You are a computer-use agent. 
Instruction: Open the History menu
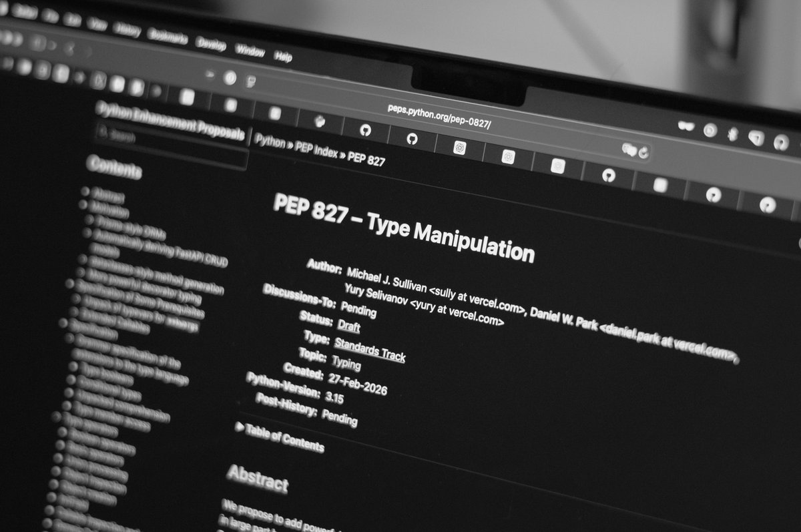click(x=129, y=30)
